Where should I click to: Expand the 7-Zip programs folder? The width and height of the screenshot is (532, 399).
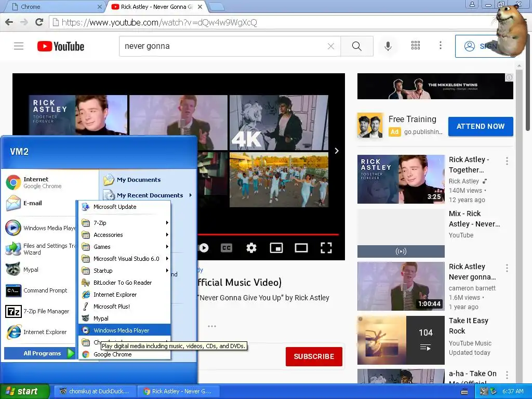tap(125, 223)
